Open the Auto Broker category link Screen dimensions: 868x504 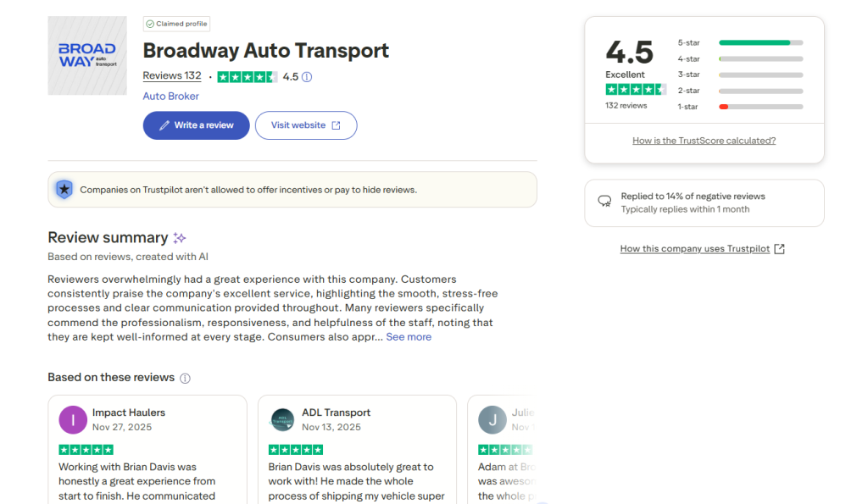pyautogui.click(x=170, y=96)
